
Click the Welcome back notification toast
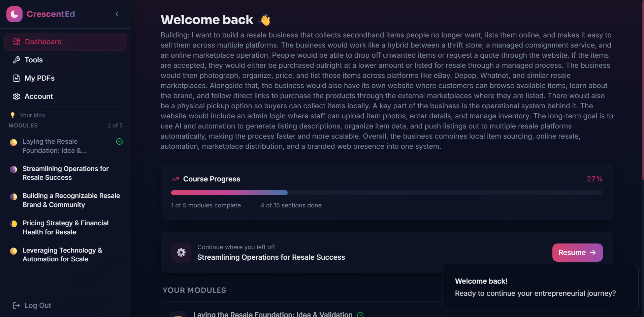pyautogui.click(x=540, y=287)
